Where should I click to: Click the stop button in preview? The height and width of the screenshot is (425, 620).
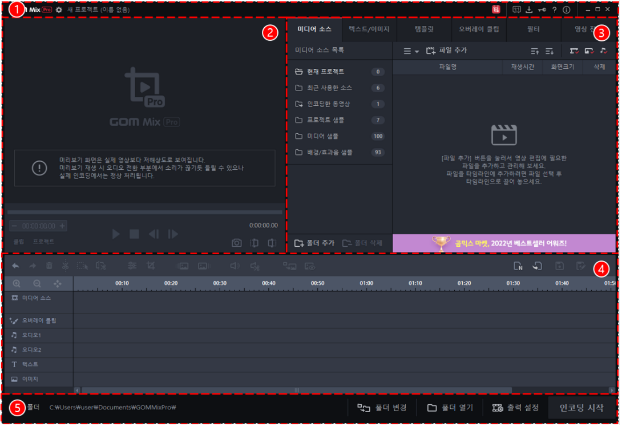pos(134,234)
